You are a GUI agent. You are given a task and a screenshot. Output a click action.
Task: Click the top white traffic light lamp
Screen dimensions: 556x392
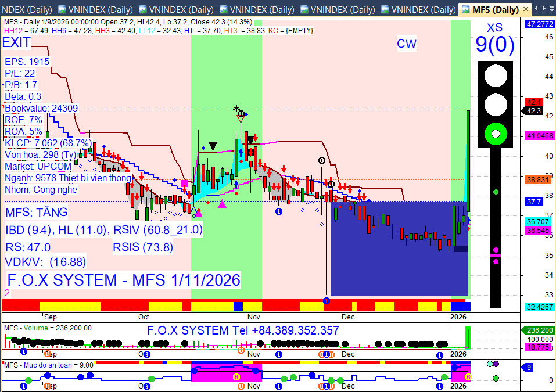coord(496,75)
